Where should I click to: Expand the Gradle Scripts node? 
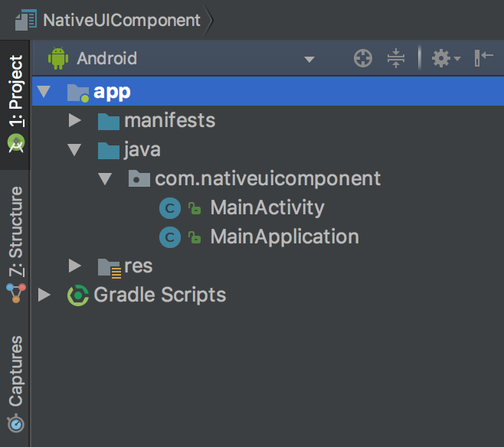point(44,295)
